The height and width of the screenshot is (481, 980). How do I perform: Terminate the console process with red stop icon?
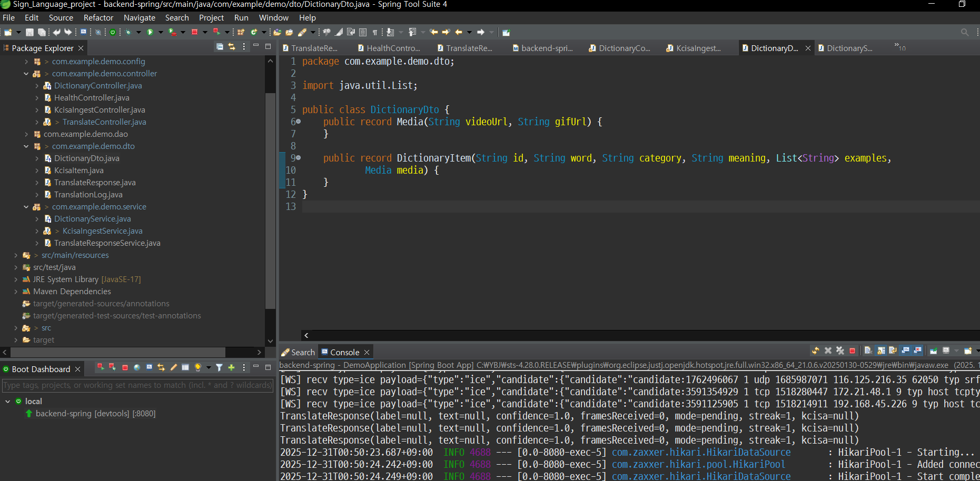click(852, 351)
